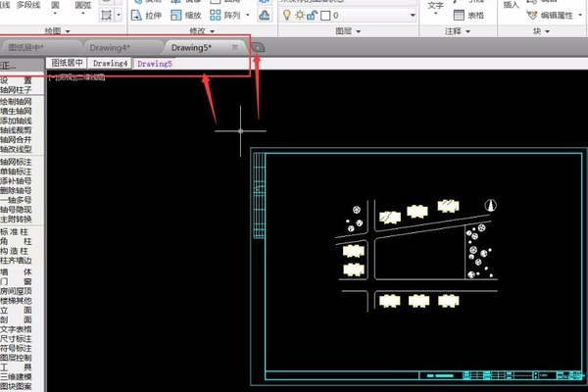The height and width of the screenshot is (392, 588).
Task: Insert a table with 表格
Action: pyautogui.click(x=468, y=15)
